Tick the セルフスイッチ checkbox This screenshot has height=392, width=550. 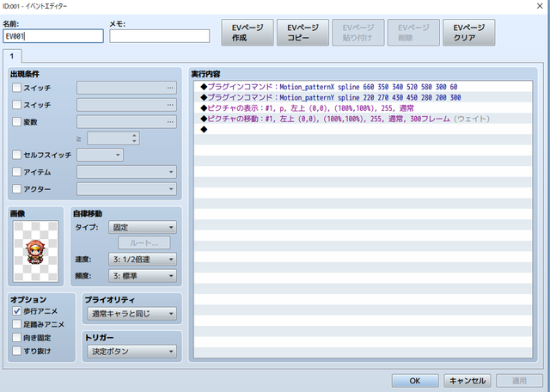16,155
